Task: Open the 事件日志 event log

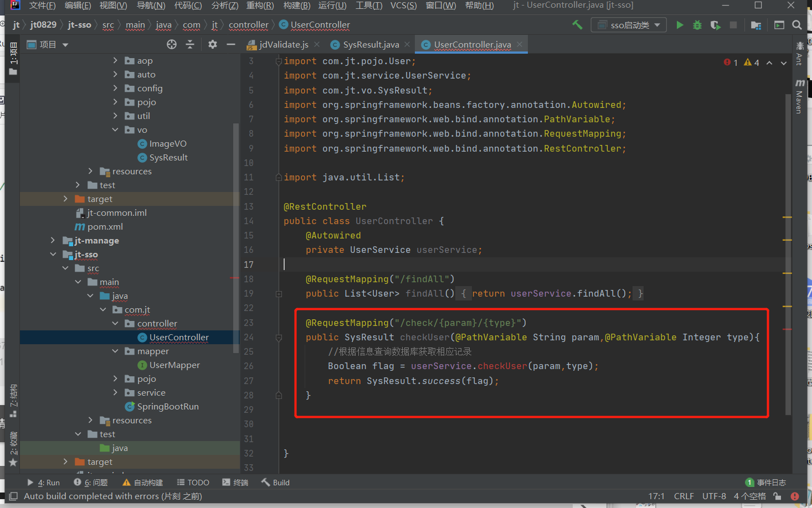Action: pos(766,483)
